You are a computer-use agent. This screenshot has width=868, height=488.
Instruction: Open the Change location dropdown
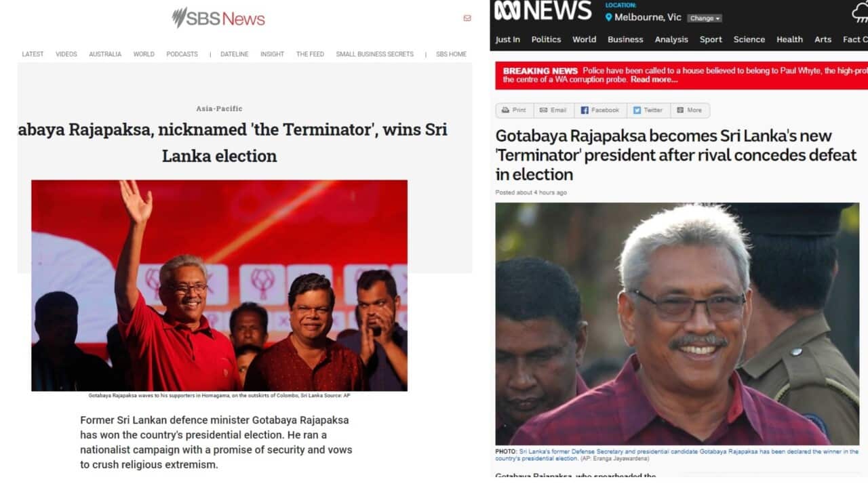[705, 18]
